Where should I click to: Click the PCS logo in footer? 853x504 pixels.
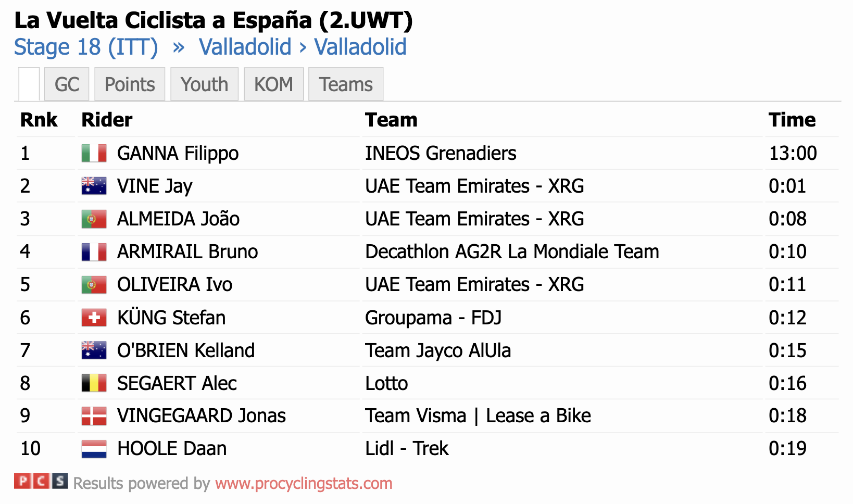click(41, 481)
